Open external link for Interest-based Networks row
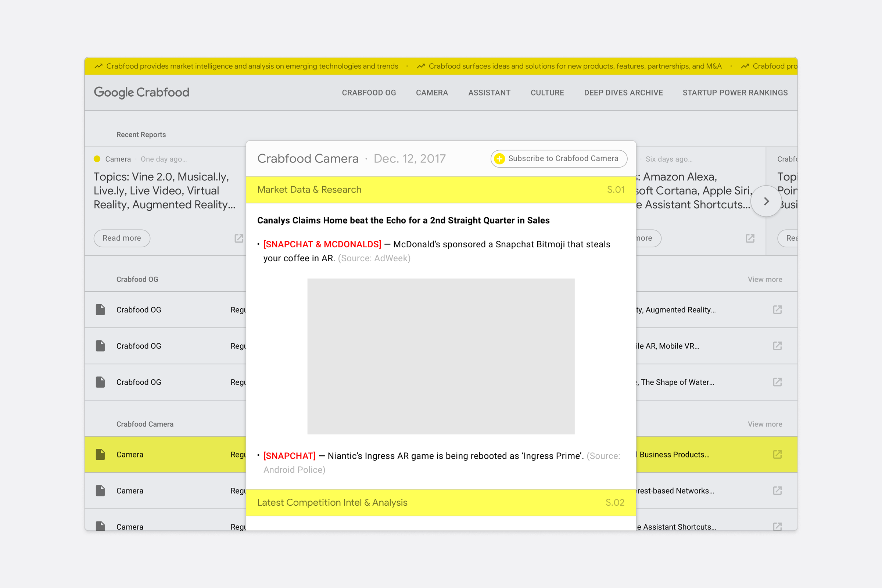Viewport: 882px width, 588px height. click(777, 491)
